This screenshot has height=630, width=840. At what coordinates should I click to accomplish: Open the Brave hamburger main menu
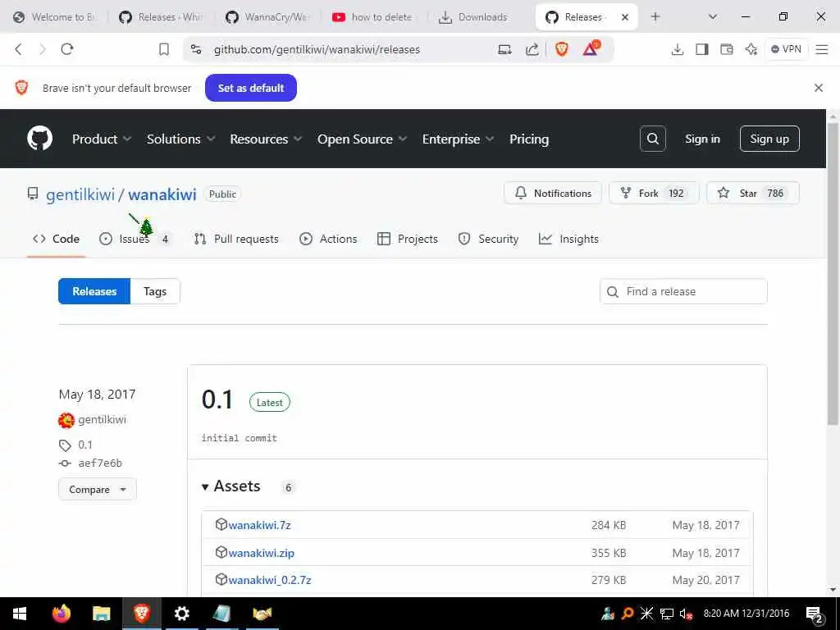[822, 49]
